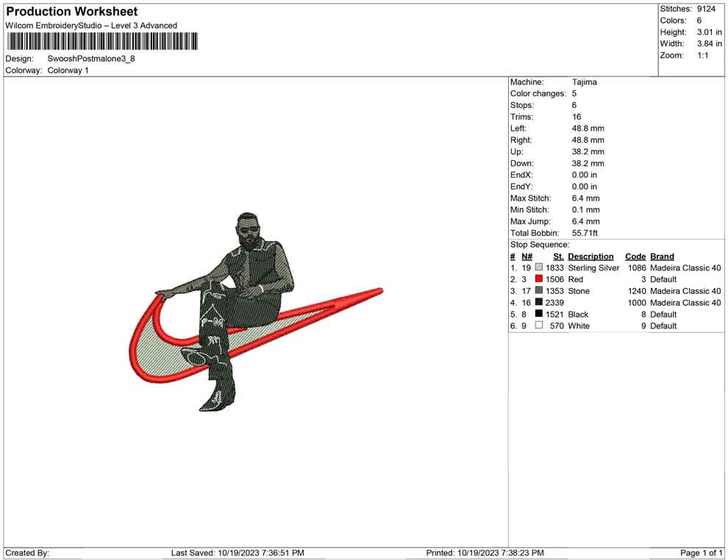This screenshot has width=728, height=560.
Task: Click the 'Black' description text
Action: 578,314
